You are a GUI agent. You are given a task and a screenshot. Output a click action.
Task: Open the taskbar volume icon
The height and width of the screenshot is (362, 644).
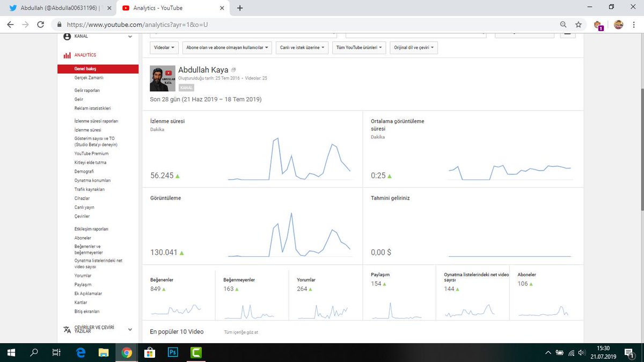(x=582, y=352)
